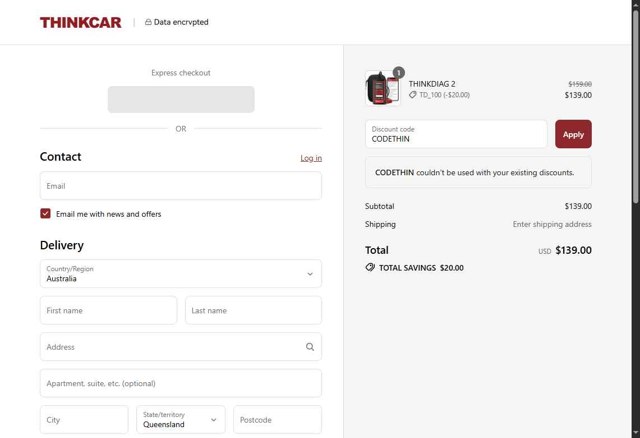Click the Apply discount button

(573, 134)
